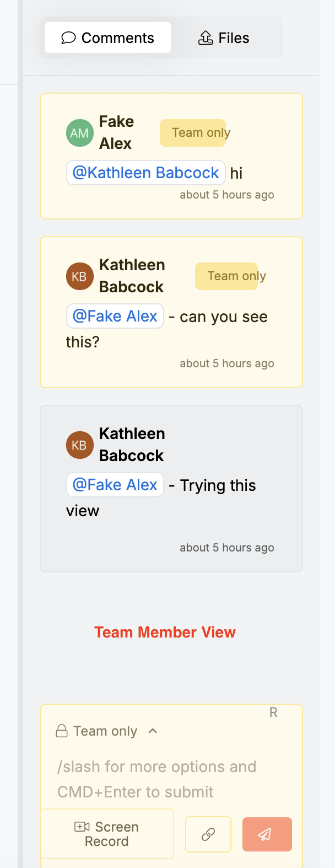335x868 pixels.
Task: Click Fake Alex's AM avatar
Action: (x=79, y=133)
